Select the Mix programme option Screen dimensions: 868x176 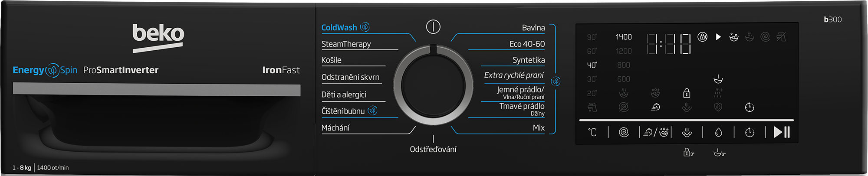pos(539,127)
